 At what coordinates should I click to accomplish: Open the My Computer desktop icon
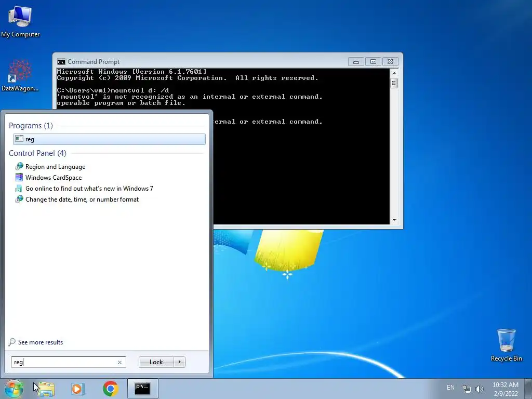click(20, 21)
